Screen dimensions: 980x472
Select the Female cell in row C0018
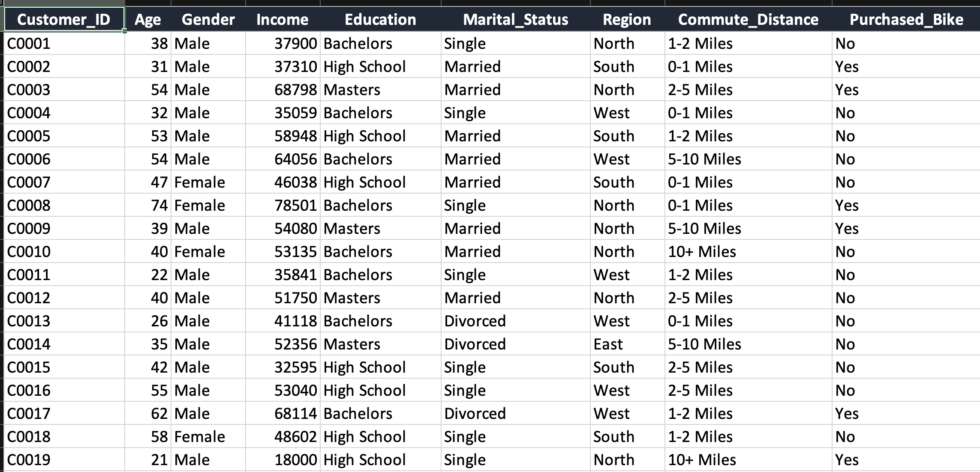pyautogui.click(x=199, y=437)
